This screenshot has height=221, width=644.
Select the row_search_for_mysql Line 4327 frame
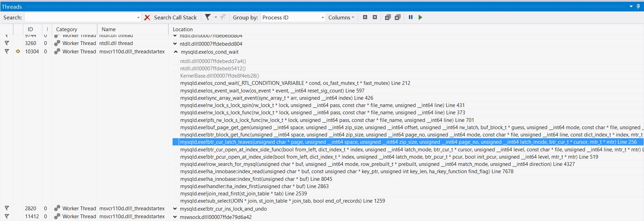(x=377, y=164)
